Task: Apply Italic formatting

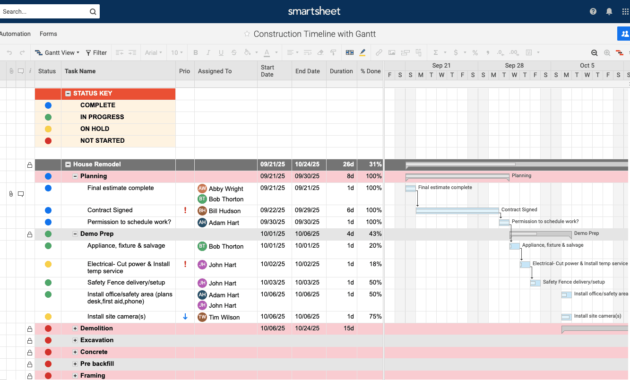Action: (208, 53)
